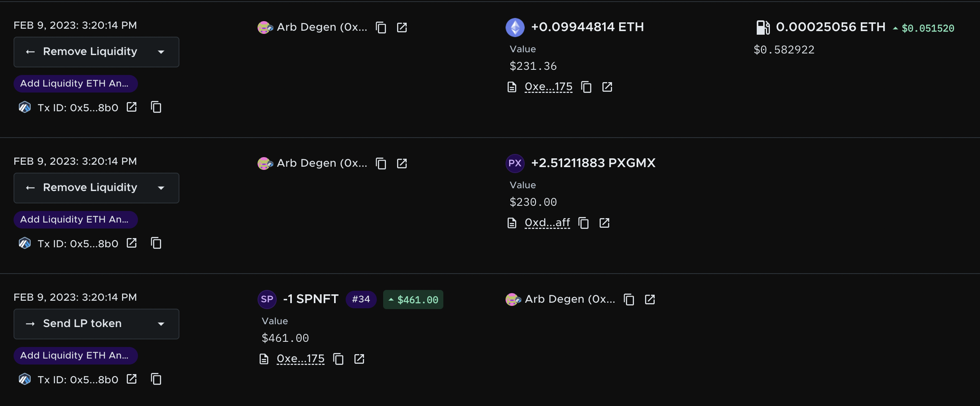Screen dimensions: 980x406
Task: Expand the first Remove Liquidity dropdown
Action: 161,52
